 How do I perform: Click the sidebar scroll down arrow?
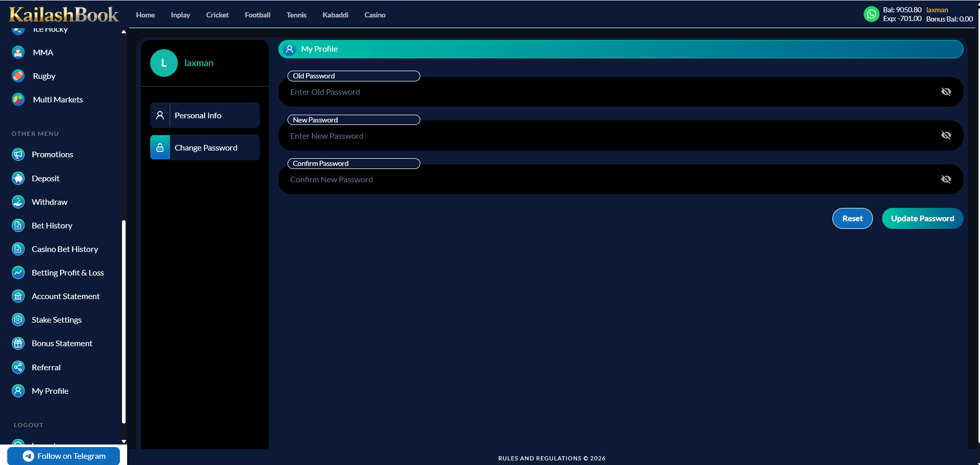(124, 441)
